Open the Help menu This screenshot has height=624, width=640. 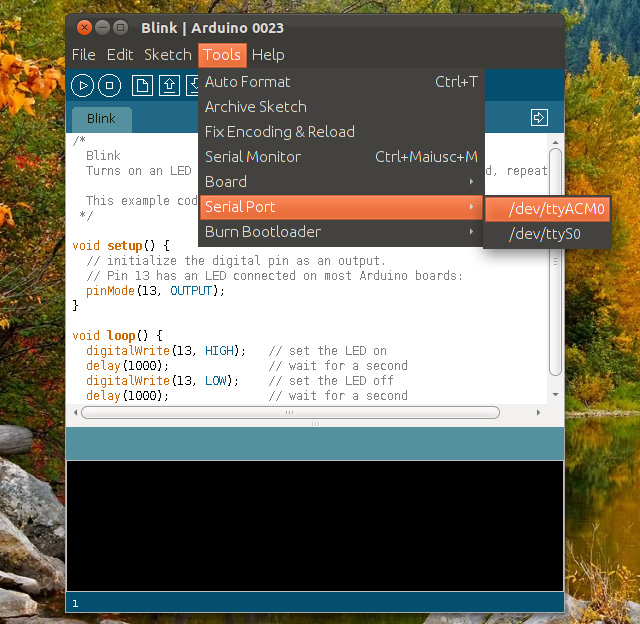(x=268, y=55)
